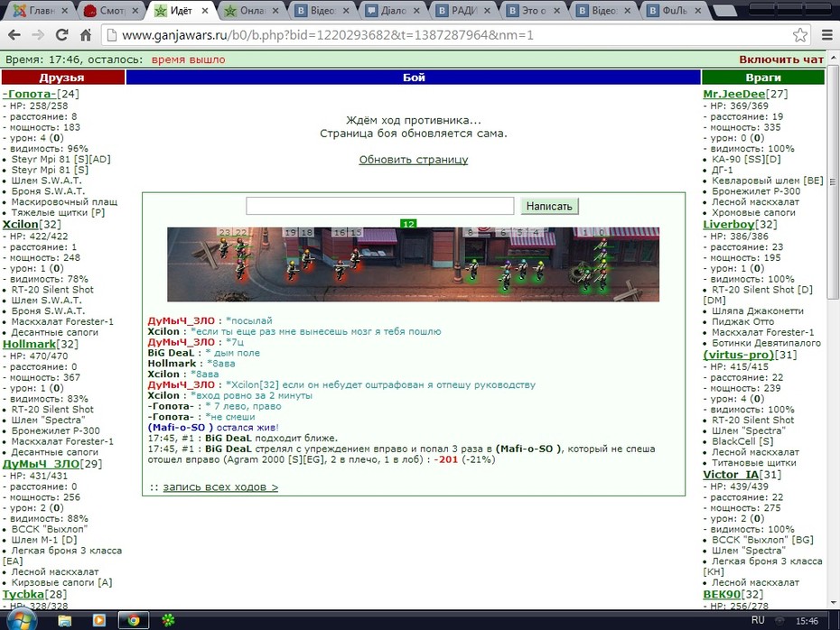Screen dimensions: 840x630
Task: Open enemy Mr.JeeDee profile link
Action: [734, 94]
